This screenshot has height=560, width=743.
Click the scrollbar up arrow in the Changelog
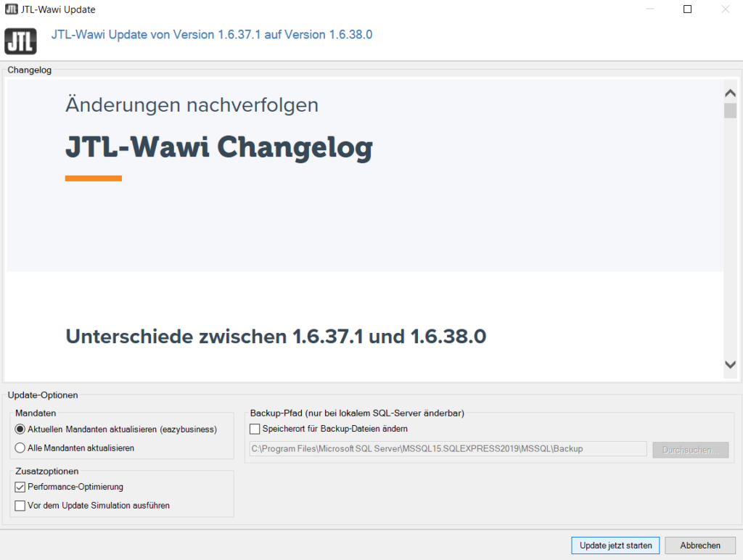[x=731, y=93]
